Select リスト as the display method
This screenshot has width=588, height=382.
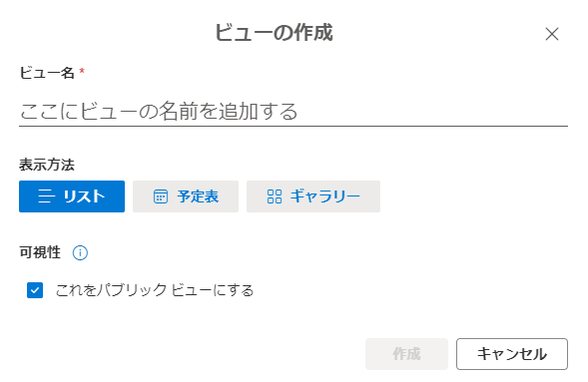(x=72, y=196)
